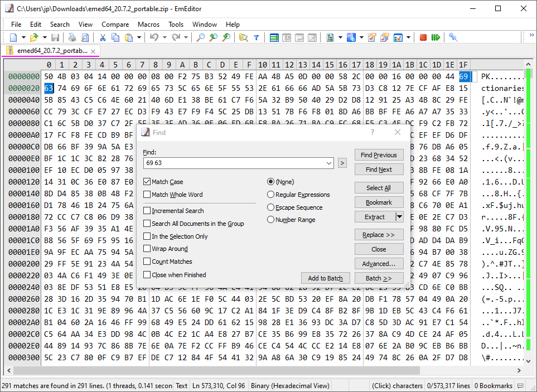Click the ABC encoding toolbar icon
The height and width of the screenshot is (392, 537).
351,37
